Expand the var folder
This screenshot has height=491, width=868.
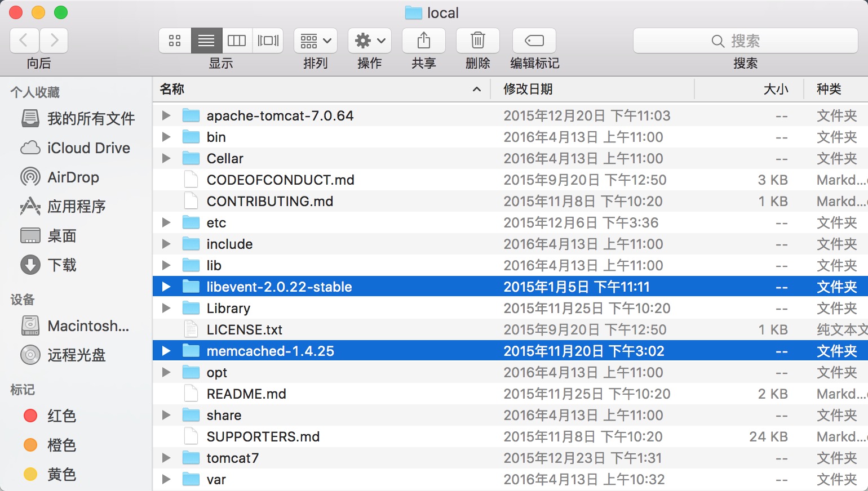tap(166, 479)
